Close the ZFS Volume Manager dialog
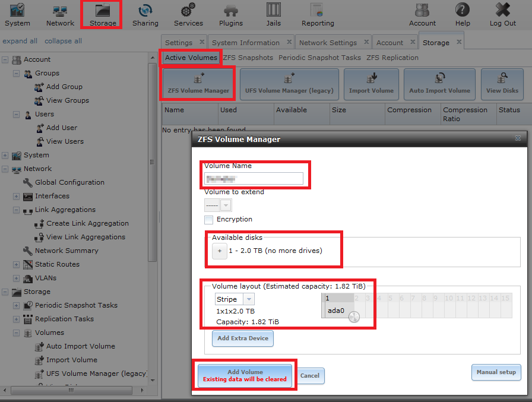 click(518, 138)
